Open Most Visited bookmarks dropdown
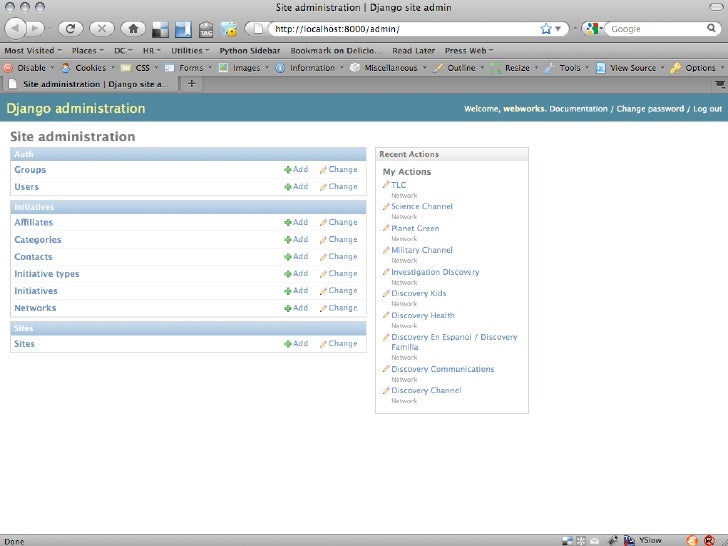The image size is (728, 546). click(x=33, y=51)
